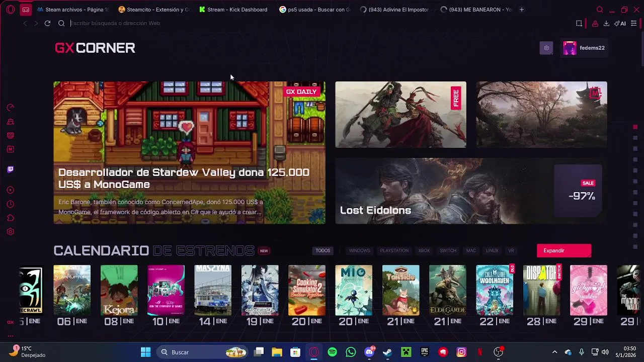This screenshot has height=362, width=644.
Task: Filter calendar by MAC
Action: (471, 250)
